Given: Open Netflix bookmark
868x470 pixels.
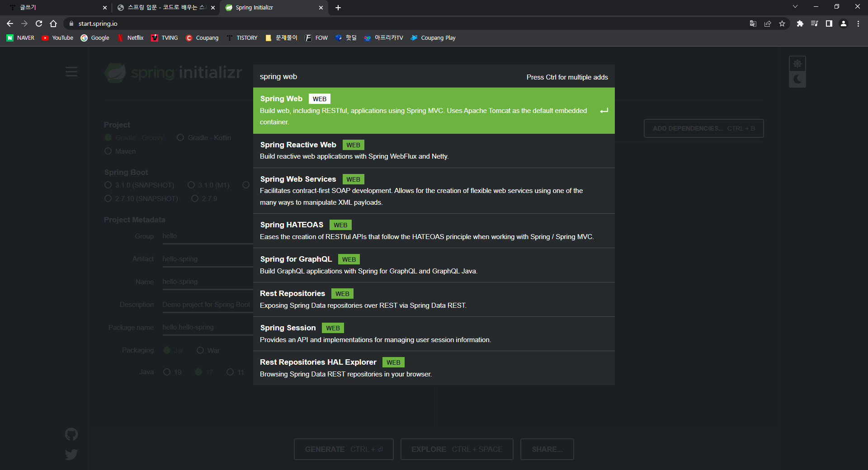Looking at the screenshot, I should pos(130,38).
